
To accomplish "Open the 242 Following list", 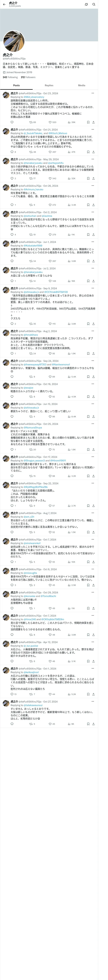I will point(10,77).
